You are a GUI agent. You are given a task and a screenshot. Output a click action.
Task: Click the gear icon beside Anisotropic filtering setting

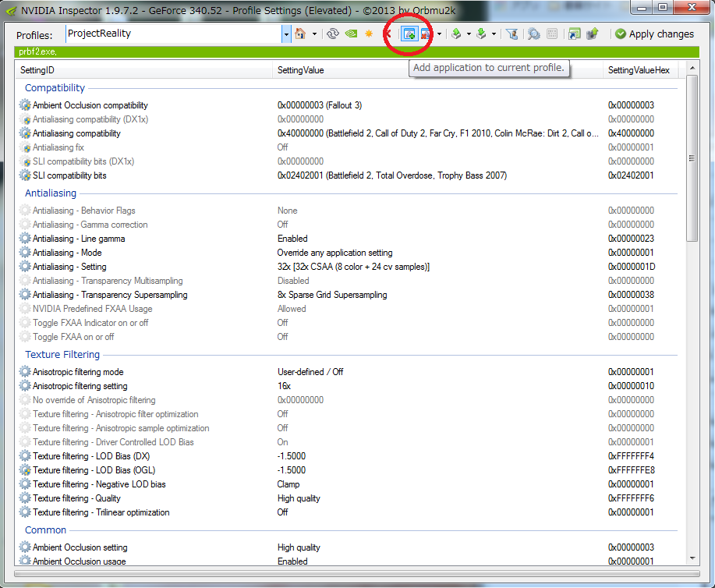pyautogui.click(x=25, y=386)
